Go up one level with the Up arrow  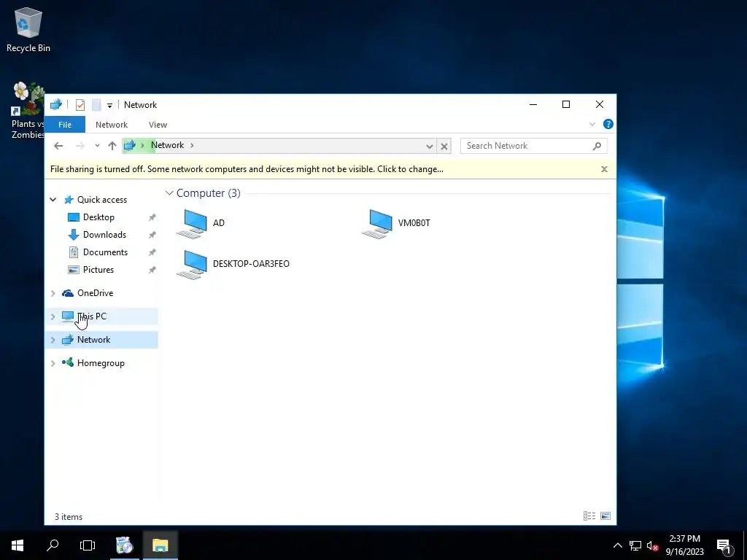click(x=112, y=146)
